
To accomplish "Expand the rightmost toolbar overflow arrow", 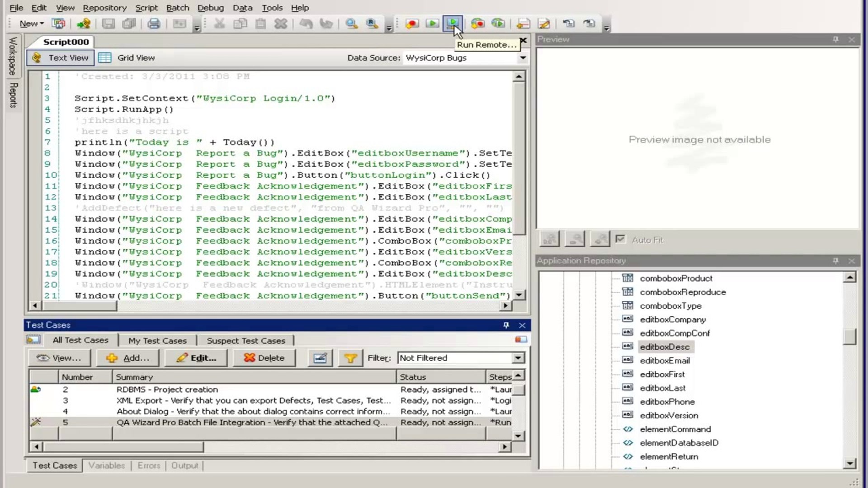I will [x=607, y=28].
